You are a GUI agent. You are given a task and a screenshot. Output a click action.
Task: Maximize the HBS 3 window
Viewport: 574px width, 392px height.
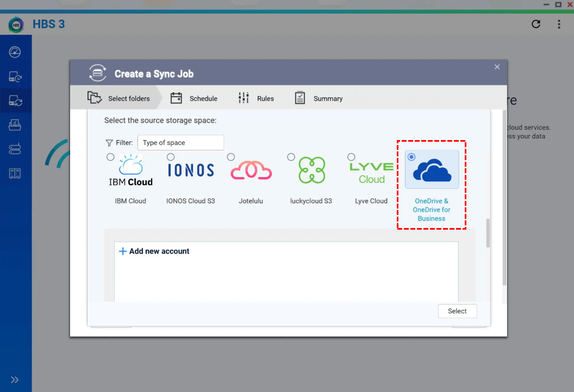click(x=558, y=4)
